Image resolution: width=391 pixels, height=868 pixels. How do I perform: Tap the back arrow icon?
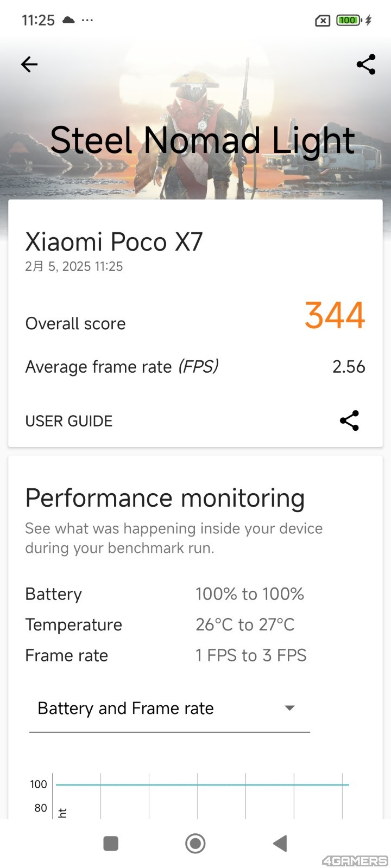(29, 65)
